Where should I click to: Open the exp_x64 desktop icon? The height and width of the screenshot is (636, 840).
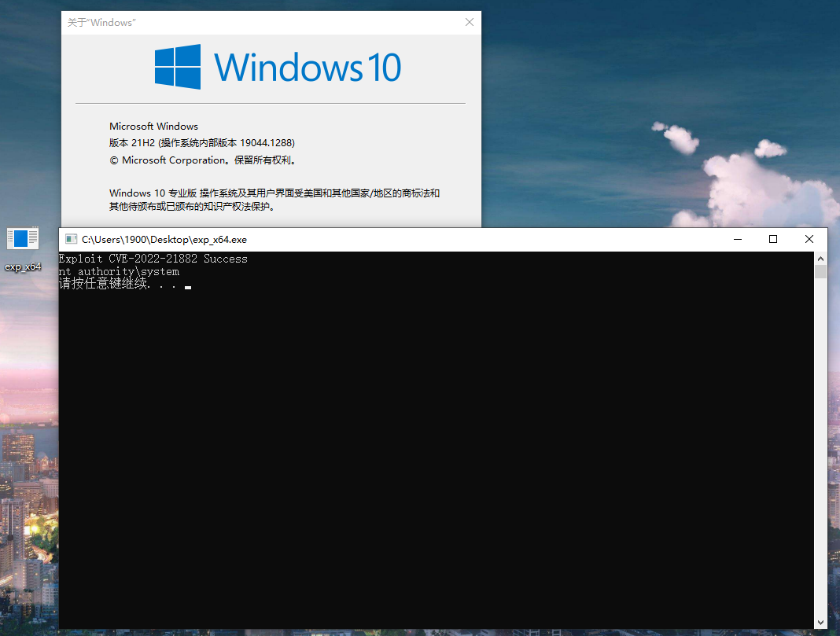(23, 249)
